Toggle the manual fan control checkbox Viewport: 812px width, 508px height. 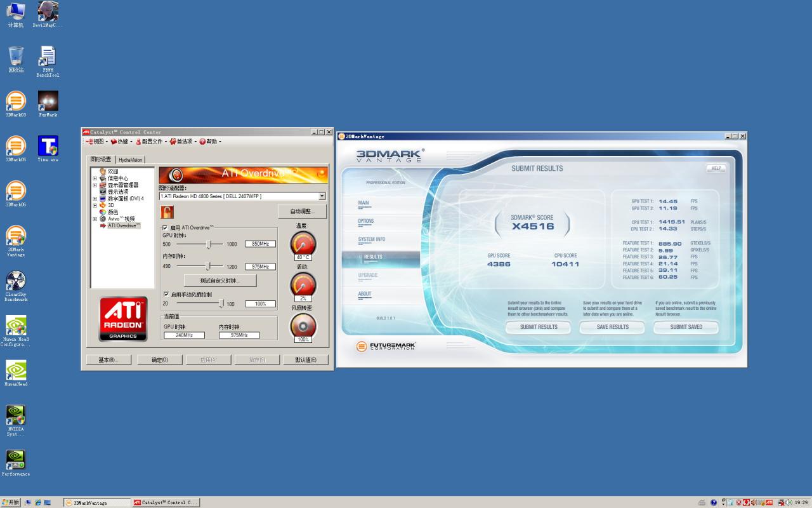click(166, 295)
